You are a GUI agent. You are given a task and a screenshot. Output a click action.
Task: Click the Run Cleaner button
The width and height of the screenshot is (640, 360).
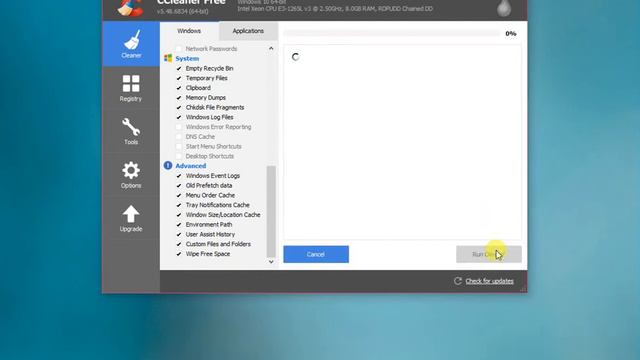pyautogui.click(x=489, y=254)
